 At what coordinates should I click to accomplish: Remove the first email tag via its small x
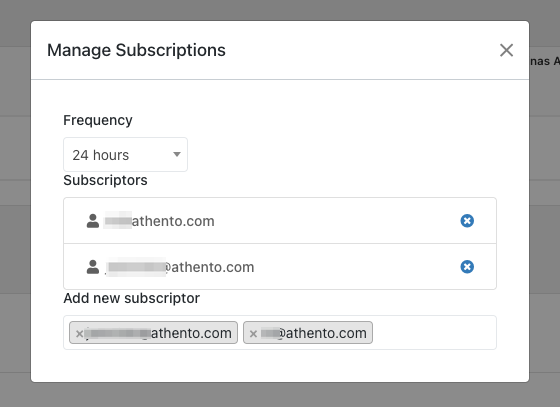tap(79, 333)
